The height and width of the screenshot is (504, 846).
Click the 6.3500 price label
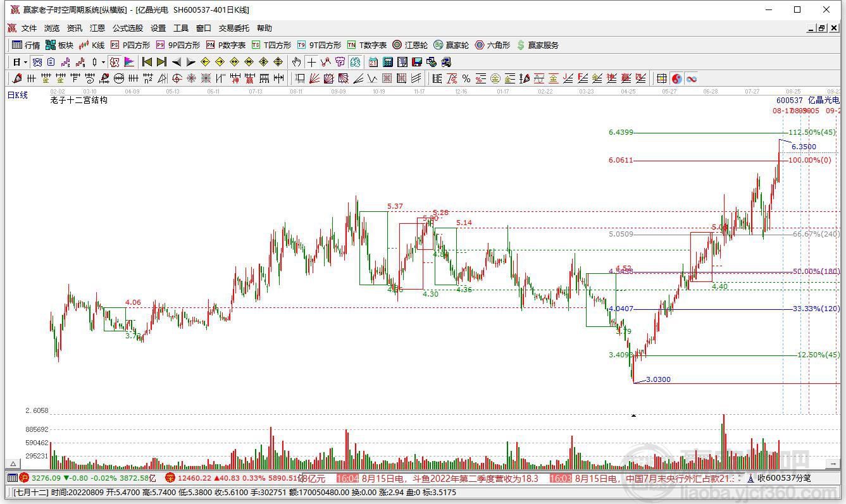[804, 147]
